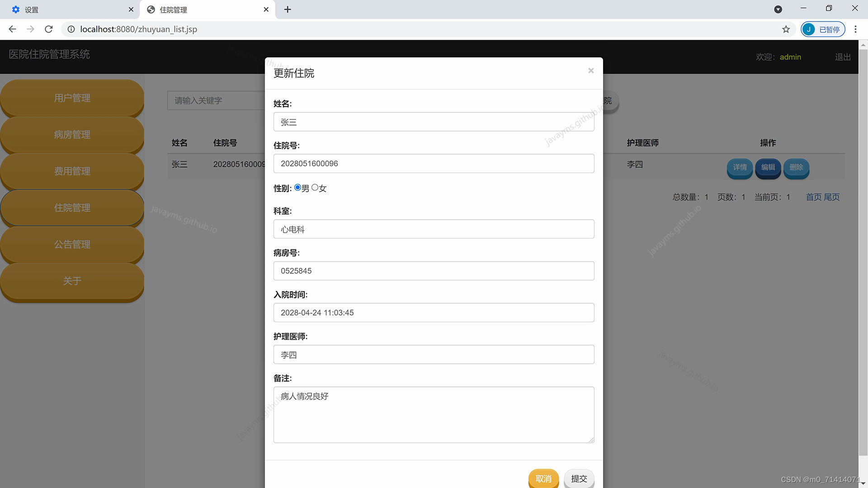
Task: Click the 护理医师 column header
Action: click(x=642, y=143)
